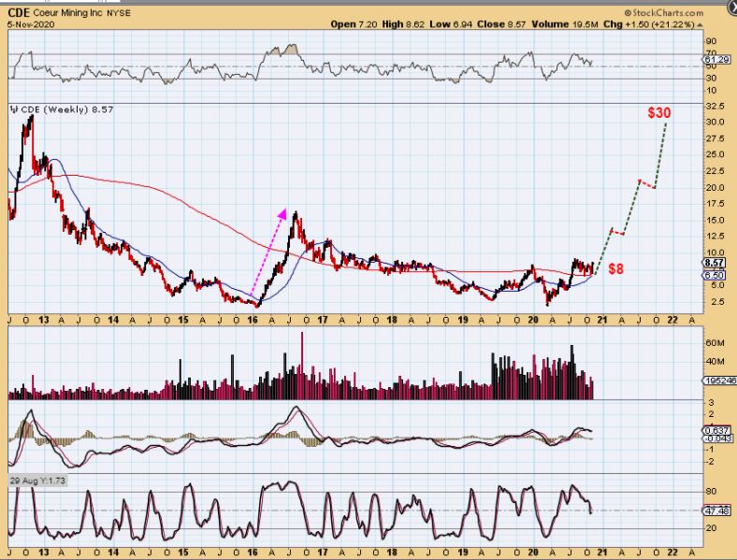This screenshot has width=737, height=560.
Task: Click the Volume 19.5M value
Action: coord(565,24)
